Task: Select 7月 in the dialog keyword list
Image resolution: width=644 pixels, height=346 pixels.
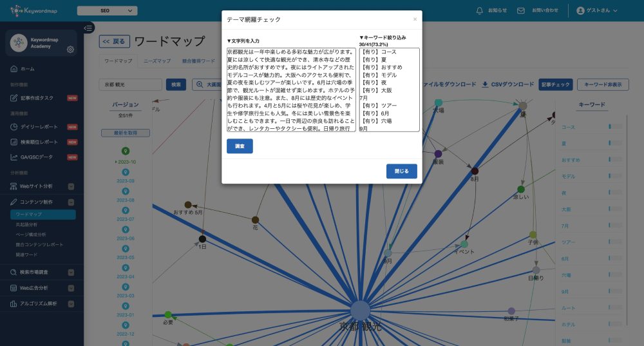Action: [x=363, y=98]
